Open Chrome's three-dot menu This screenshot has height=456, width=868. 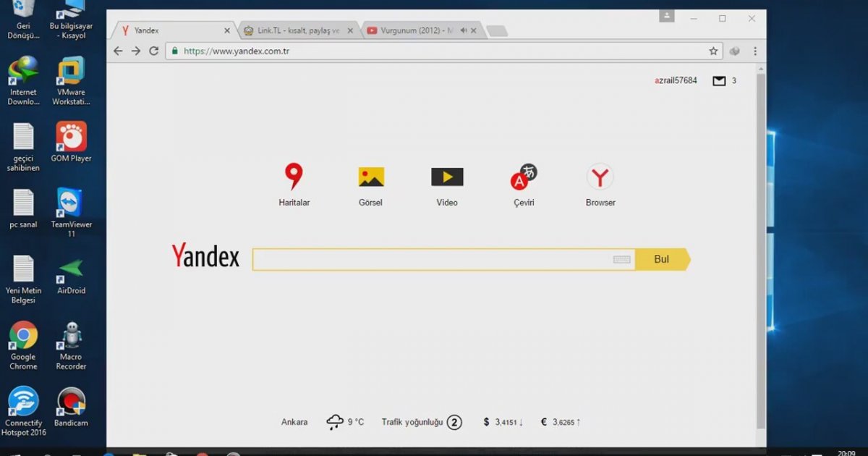(x=755, y=51)
